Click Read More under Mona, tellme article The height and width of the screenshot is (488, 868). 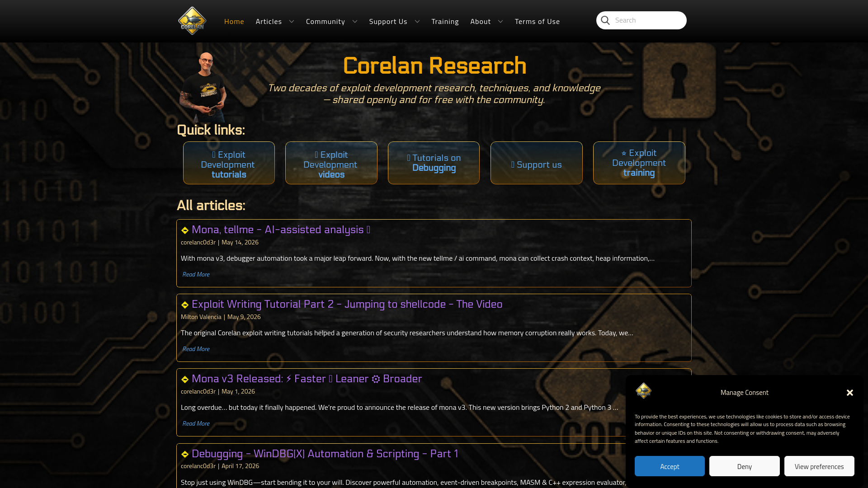[196, 274]
